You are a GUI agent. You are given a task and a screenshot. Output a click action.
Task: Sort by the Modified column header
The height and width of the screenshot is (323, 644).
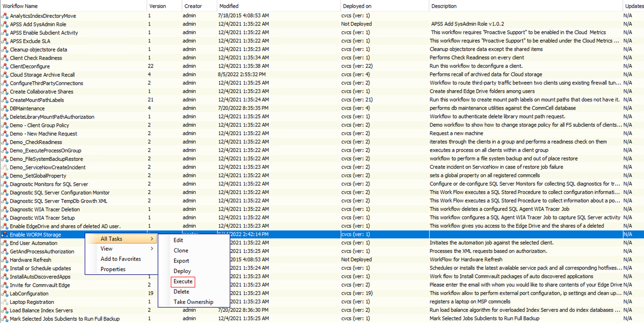pos(229,6)
